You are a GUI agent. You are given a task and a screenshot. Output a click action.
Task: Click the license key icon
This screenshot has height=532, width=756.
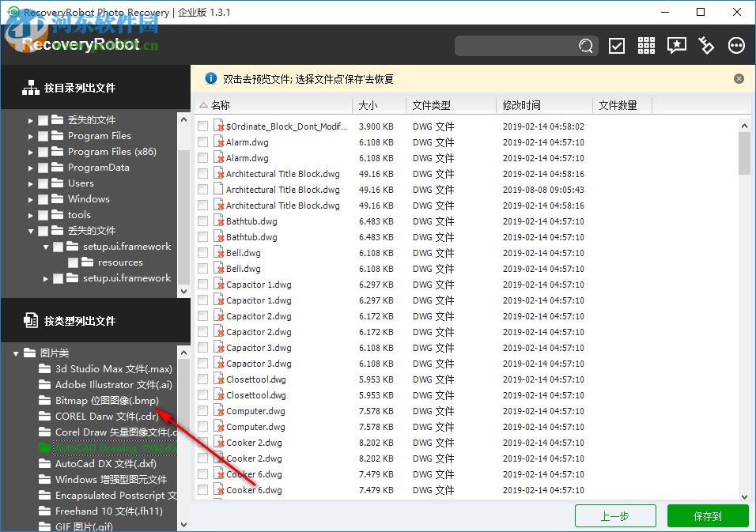705,46
